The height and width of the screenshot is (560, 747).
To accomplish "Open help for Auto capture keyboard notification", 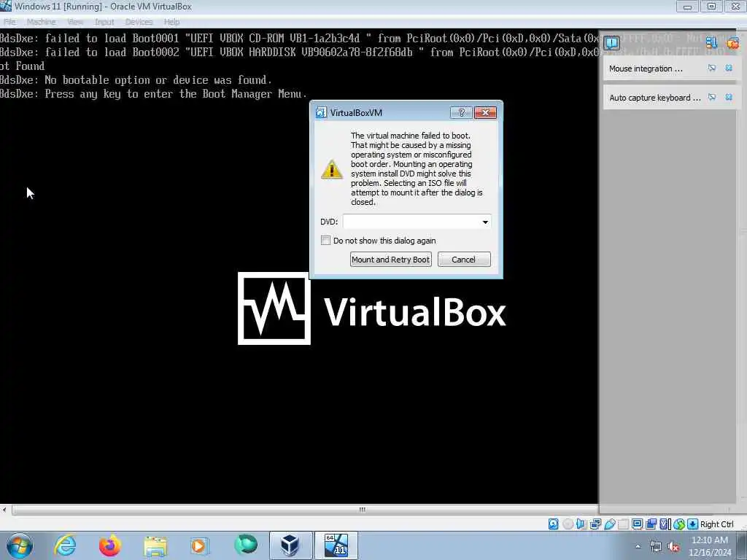I will click(712, 97).
